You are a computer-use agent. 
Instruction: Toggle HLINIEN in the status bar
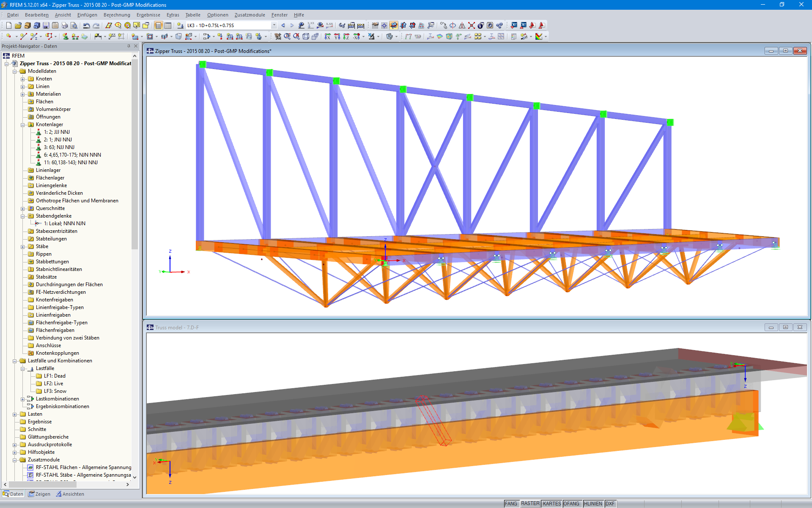click(593, 503)
